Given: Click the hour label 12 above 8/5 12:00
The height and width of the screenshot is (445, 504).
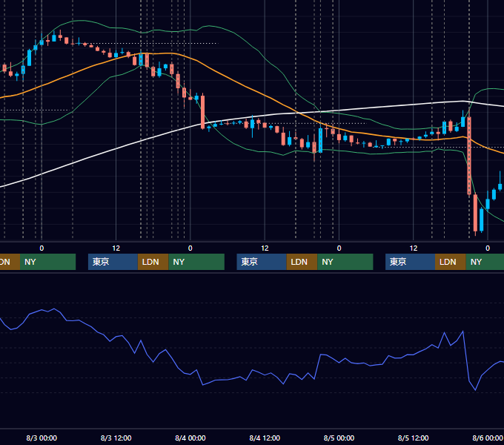Looking at the screenshot, I should tap(414, 248).
